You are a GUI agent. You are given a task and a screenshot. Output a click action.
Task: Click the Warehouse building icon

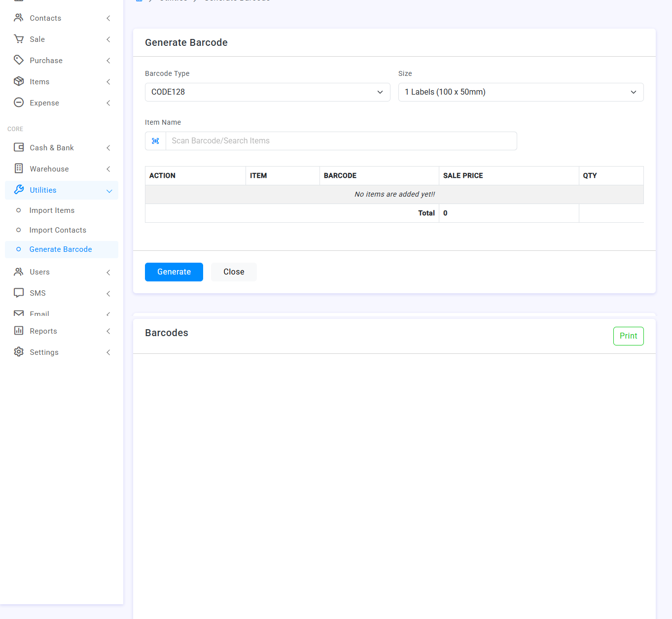(x=19, y=169)
